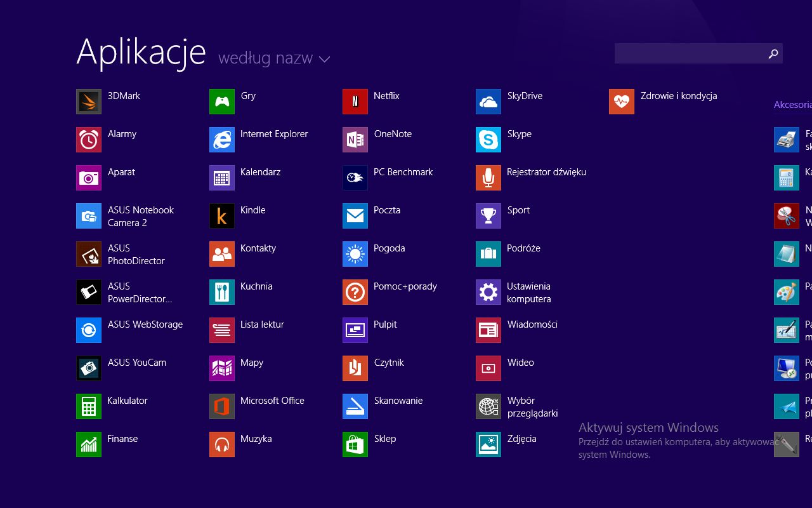Open the Lista lektur icon
This screenshot has width=812, height=508.
tap(222, 330)
